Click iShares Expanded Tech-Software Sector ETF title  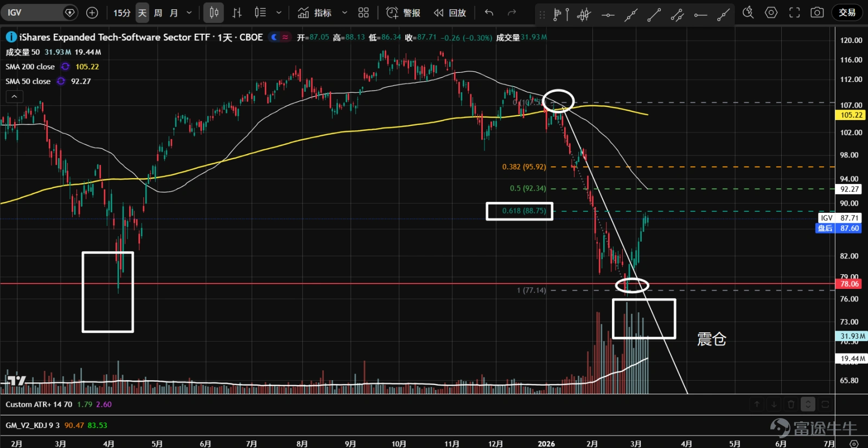(x=114, y=37)
